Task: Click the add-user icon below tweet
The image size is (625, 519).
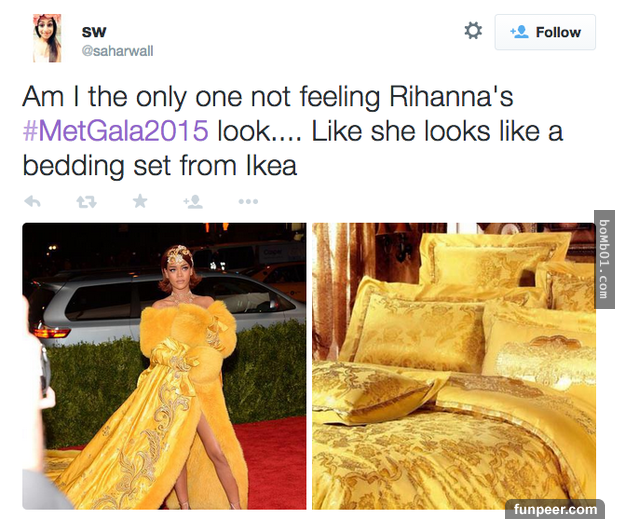Action: [x=193, y=201]
